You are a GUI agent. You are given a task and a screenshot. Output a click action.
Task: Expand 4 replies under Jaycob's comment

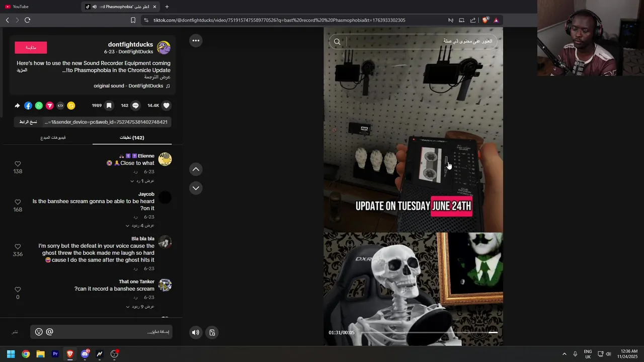click(140, 226)
